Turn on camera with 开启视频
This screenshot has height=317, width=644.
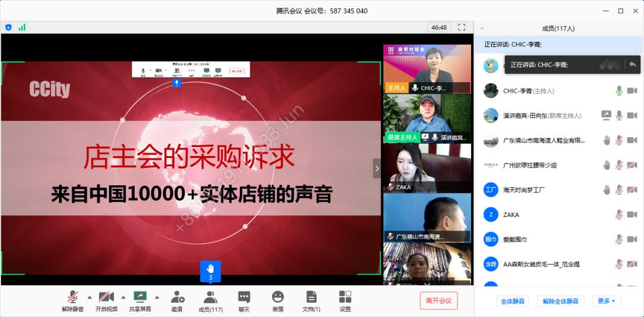[106, 301]
